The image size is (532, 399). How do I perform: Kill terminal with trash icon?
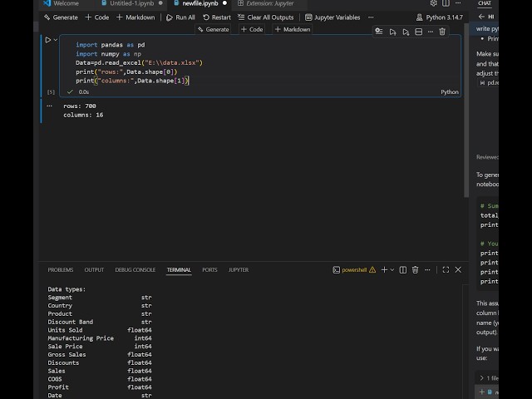click(x=415, y=269)
